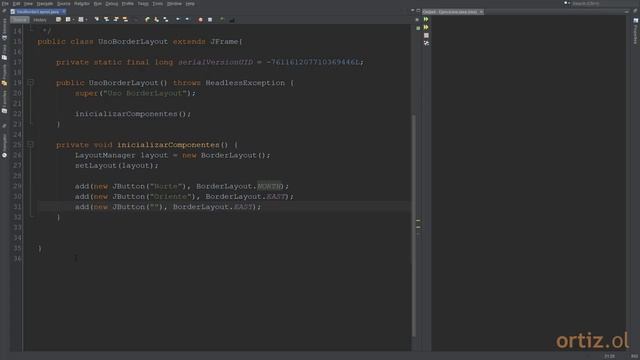Click the Shift Line Right icon

pos(187,19)
